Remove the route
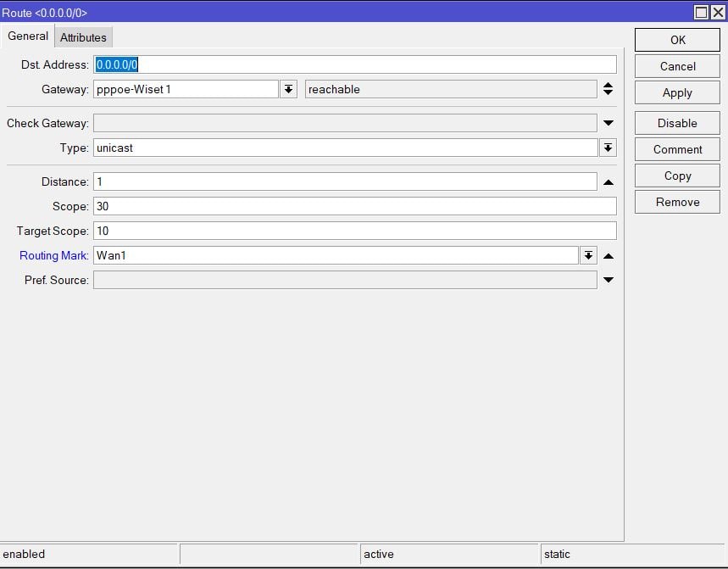This screenshot has width=728, height=569. [x=677, y=202]
